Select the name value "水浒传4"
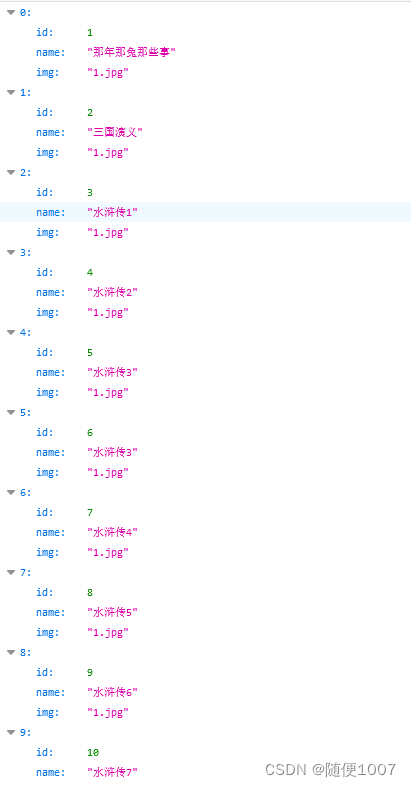 point(112,532)
